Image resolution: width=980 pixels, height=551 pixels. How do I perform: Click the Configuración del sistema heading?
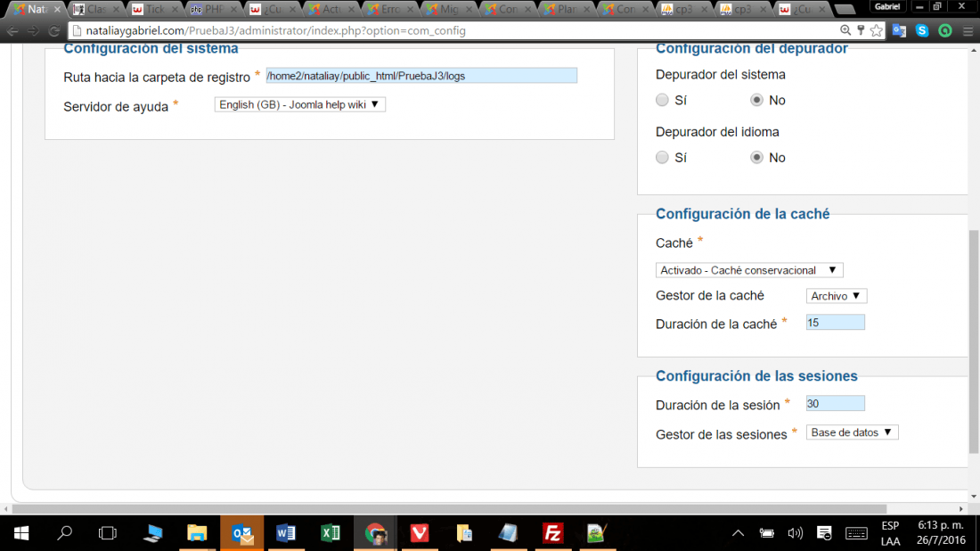(151, 49)
